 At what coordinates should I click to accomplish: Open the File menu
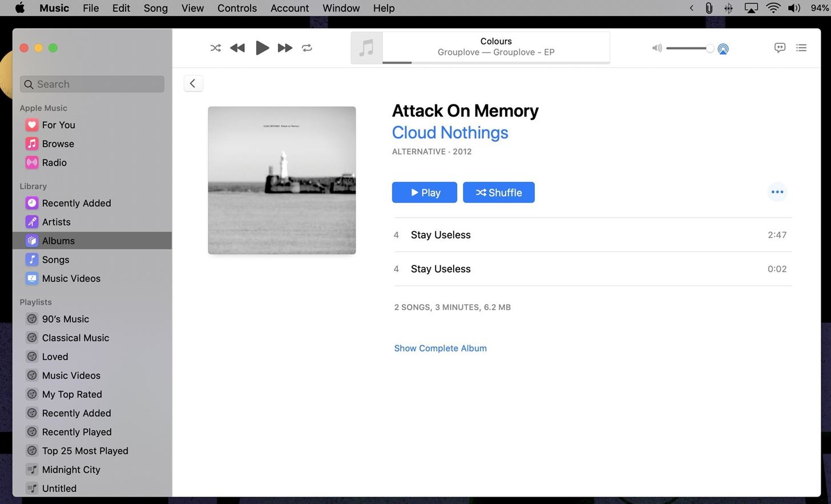[91, 8]
